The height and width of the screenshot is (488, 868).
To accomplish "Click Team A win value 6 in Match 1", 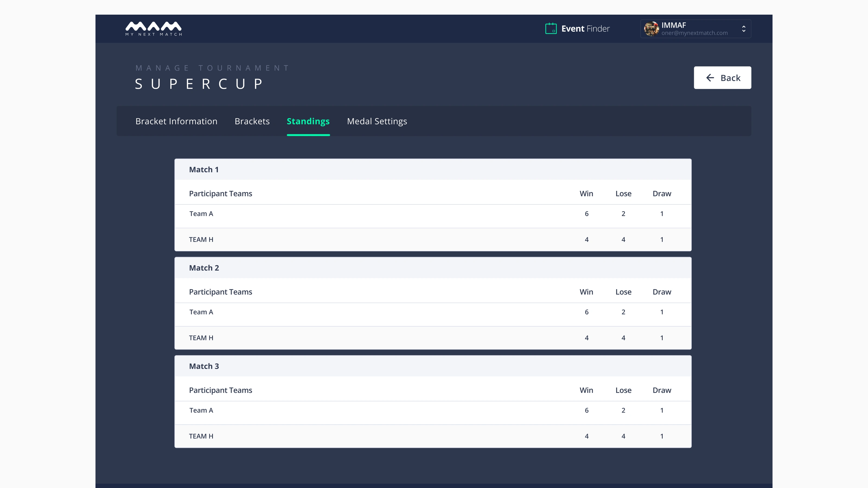I will click(587, 214).
